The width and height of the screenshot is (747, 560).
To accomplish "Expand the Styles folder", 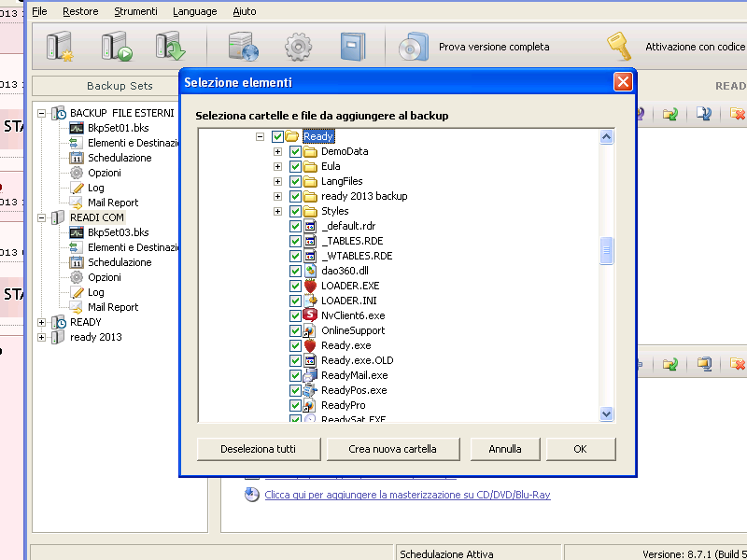I will tap(277, 211).
